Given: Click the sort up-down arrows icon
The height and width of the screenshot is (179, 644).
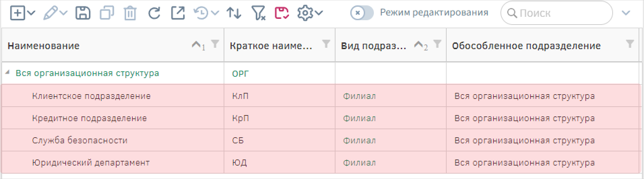Looking at the screenshot, I should click(234, 13).
